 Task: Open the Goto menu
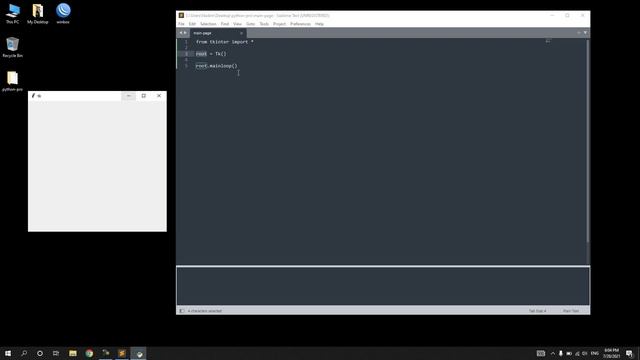click(x=250, y=24)
